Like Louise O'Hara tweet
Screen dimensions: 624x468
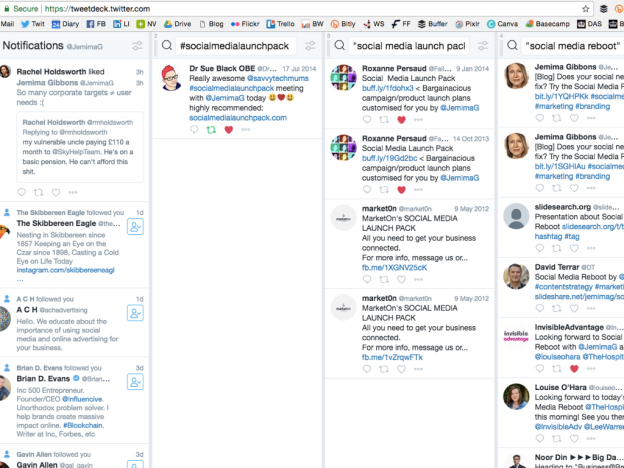coord(574,438)
